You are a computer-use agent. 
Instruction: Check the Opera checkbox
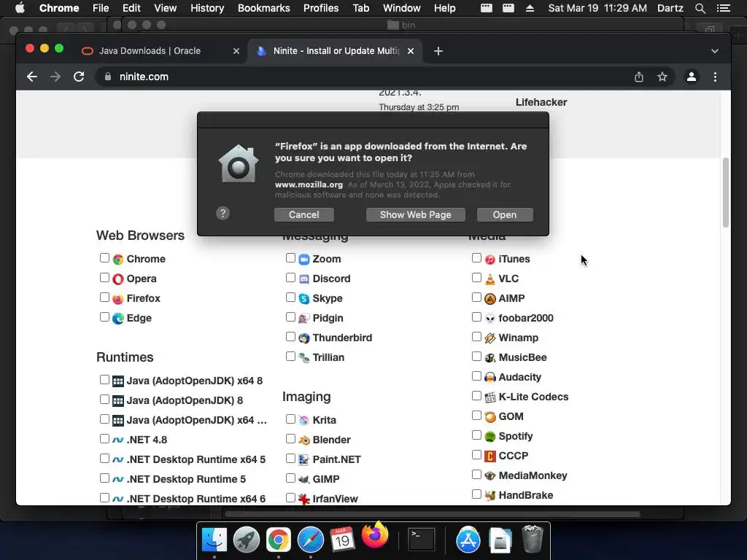pos(104,278)
